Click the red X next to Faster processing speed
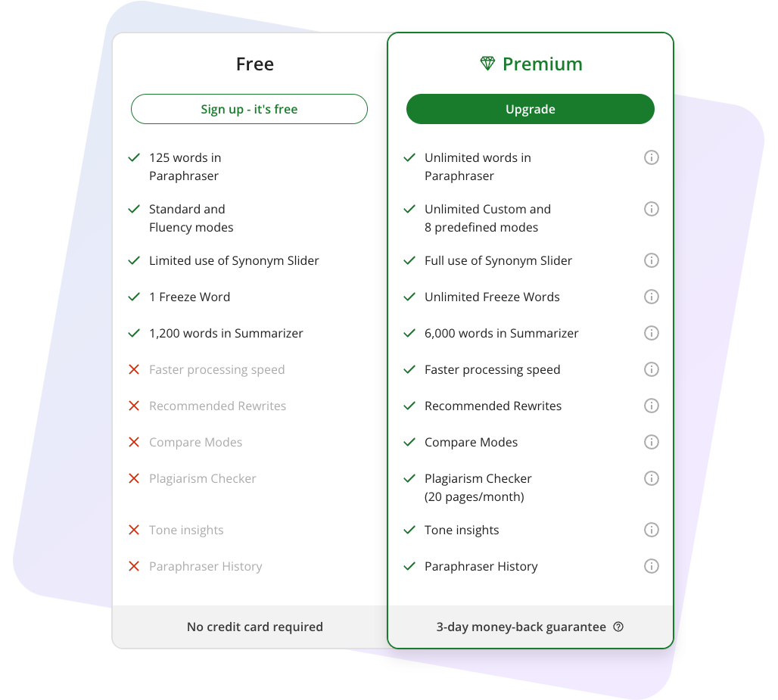Image resolution: width=778 pixels, height=700 pixels. [x=135, y=369]
